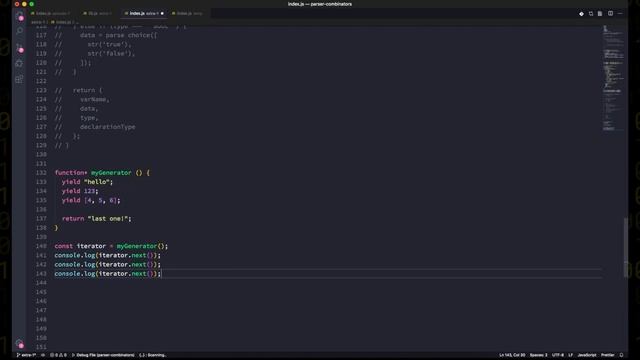The width and height of the screenshot is (640, 360).
Task: Click the Ln 143, Col 30 cursor position
Action: click(512, 355)
